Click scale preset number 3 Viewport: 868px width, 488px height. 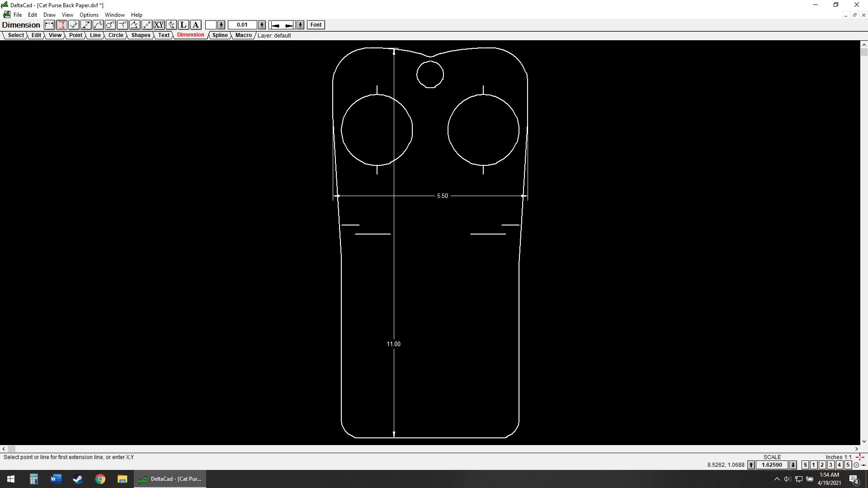click(830, 465)
